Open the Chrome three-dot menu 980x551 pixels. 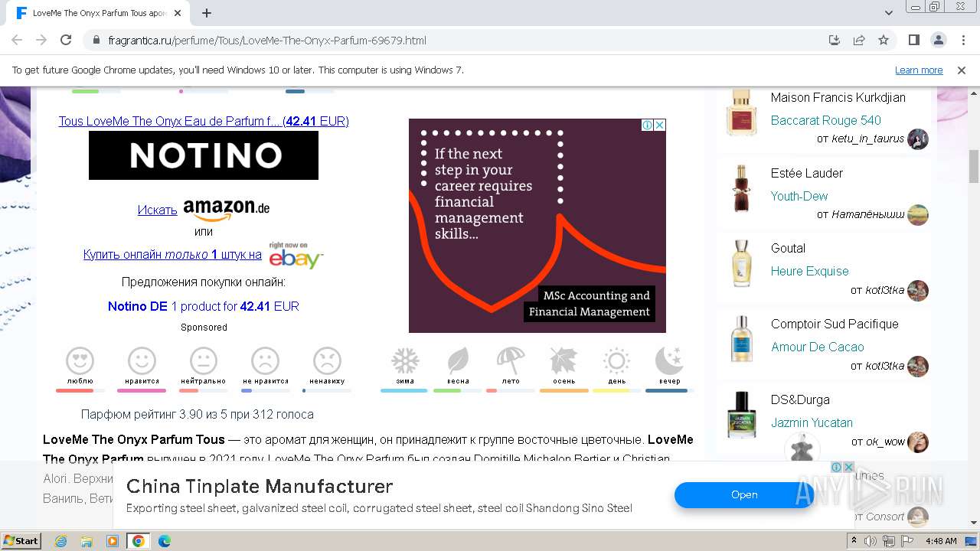(962, 40)
